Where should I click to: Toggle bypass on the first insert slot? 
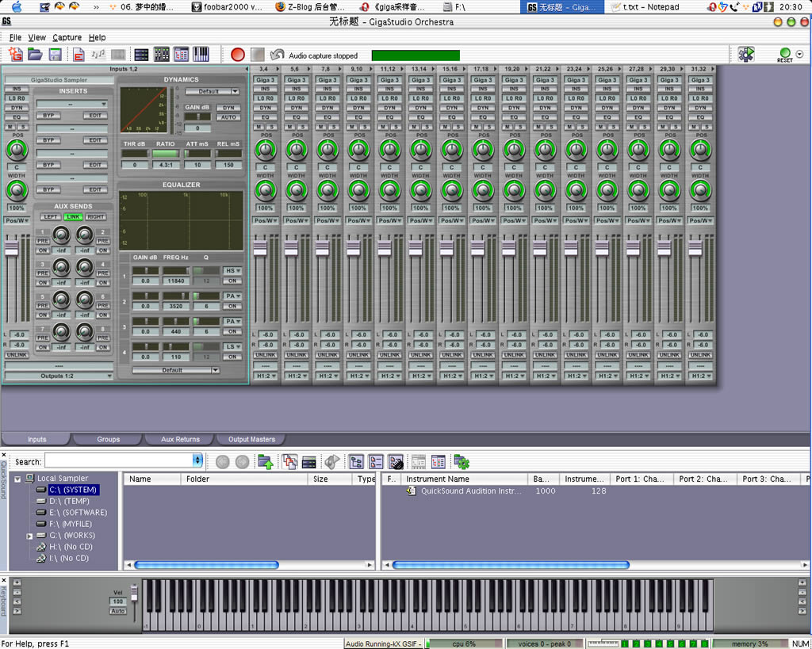coord(48,116)
